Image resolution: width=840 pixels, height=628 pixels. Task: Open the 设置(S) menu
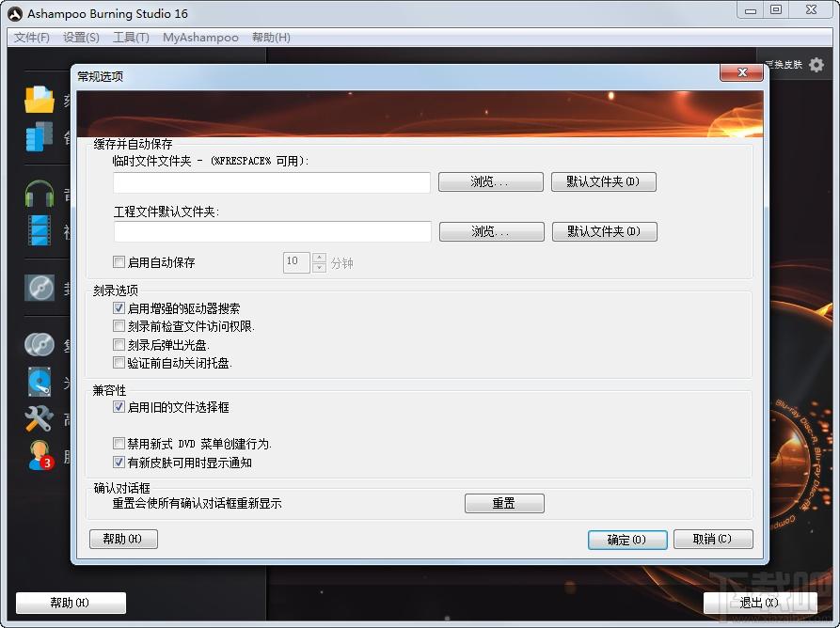[x=81, y=38]
